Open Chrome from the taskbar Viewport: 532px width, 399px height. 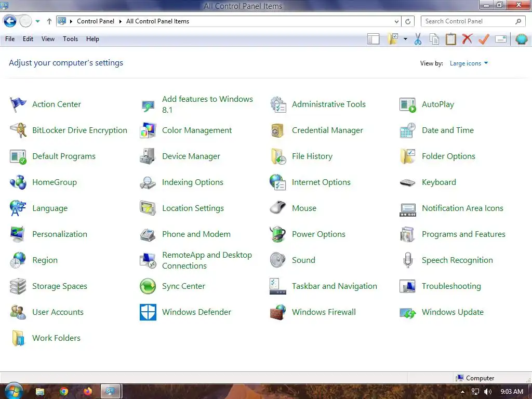[64, 392]
